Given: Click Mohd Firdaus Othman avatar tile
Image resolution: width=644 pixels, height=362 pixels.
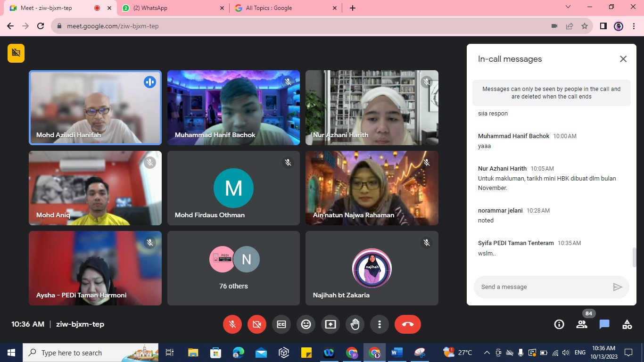Looking at the screenshot, I should 233,188.
